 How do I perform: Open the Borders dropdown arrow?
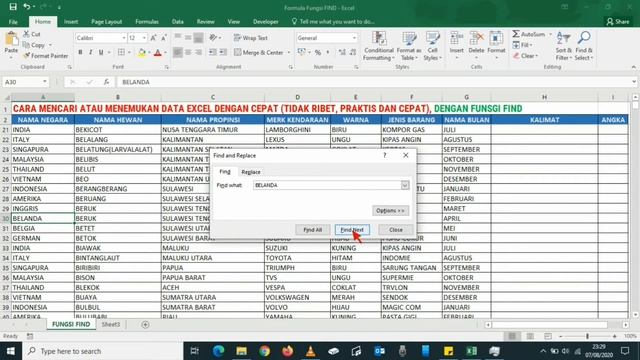[x=129, y=52]
